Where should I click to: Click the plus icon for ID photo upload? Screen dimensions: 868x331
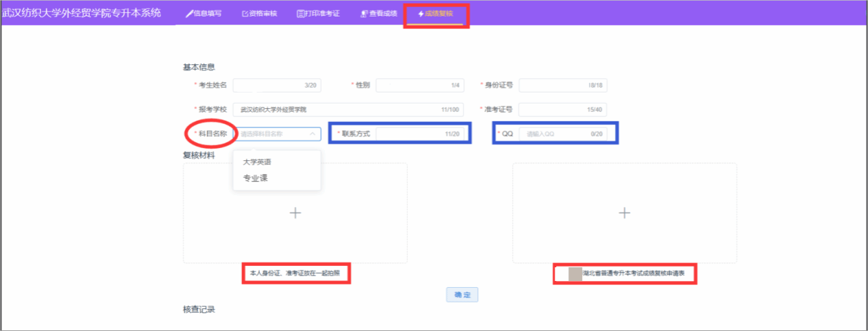296,213
